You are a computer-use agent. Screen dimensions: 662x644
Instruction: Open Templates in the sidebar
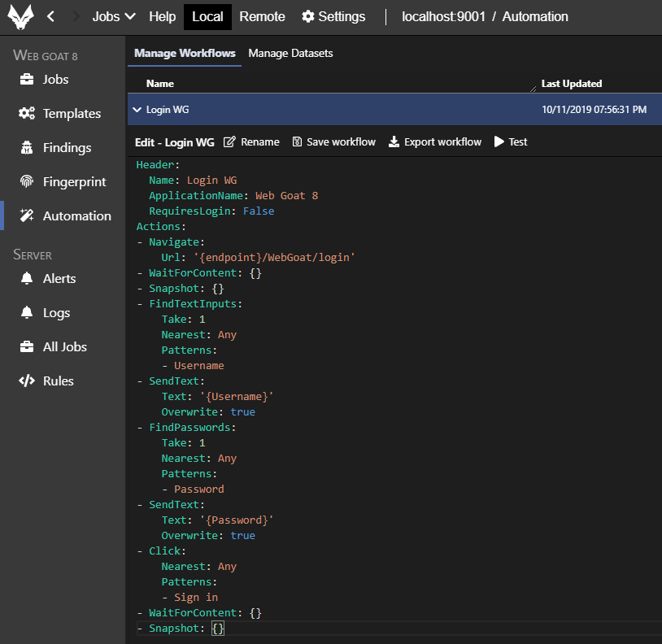pos(72,114)
